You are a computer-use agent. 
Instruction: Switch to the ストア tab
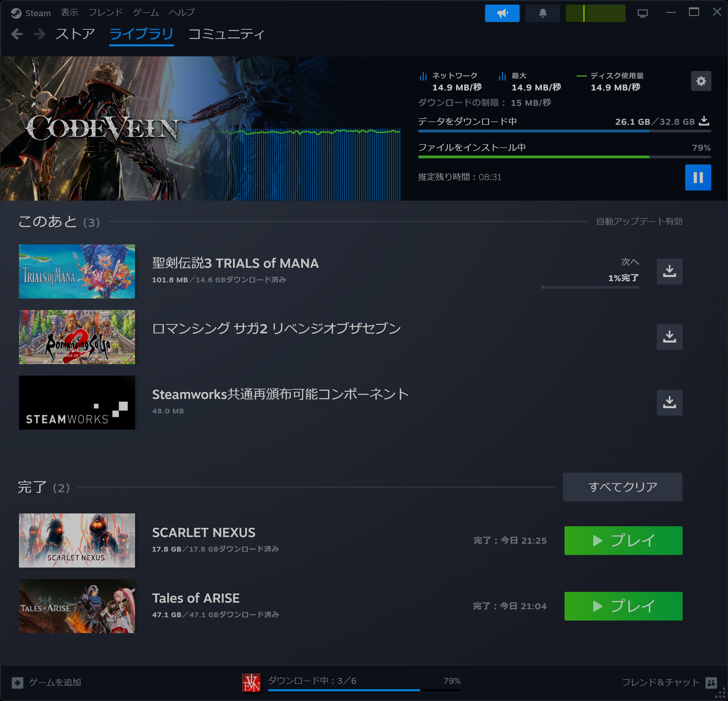(x=75, y=34)
